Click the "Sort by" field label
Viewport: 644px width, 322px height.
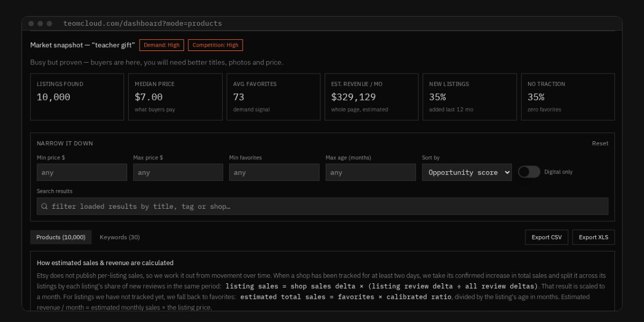tap(431, 158)
